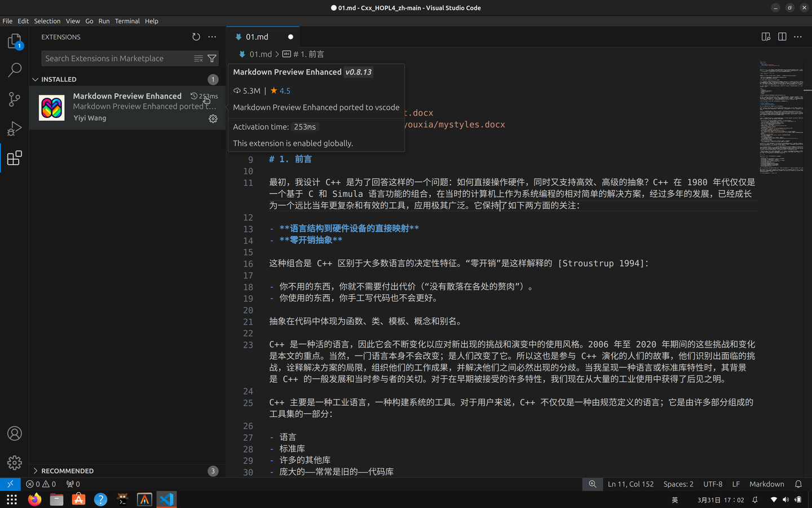This screenshot has width=812, height=508.
Task: Open the Terminal menu
Action: [127, 21]
